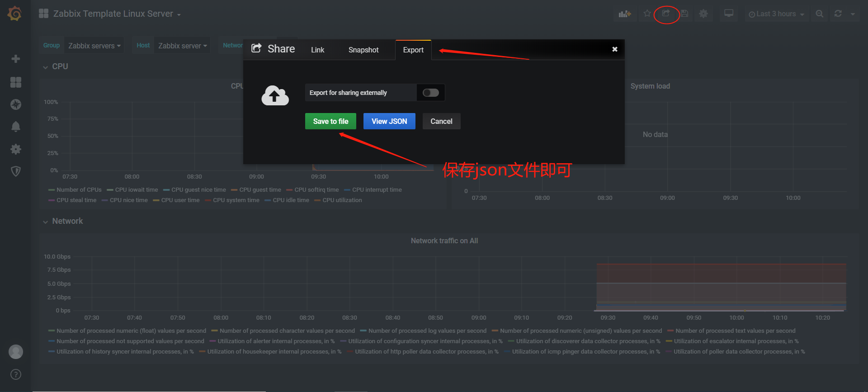Click the View JSON button
868x392 pixels.
click(389, 121)
